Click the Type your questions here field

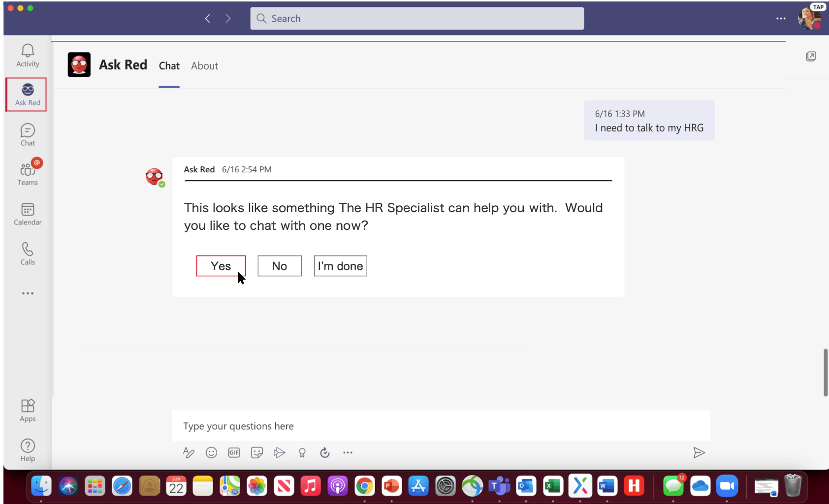click(441, 426)
